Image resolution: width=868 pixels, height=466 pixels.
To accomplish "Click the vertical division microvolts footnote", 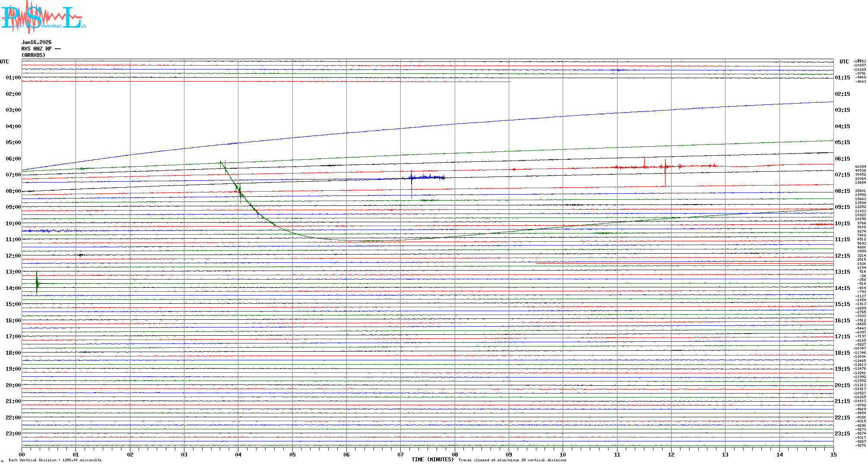I will pos(55,460).
